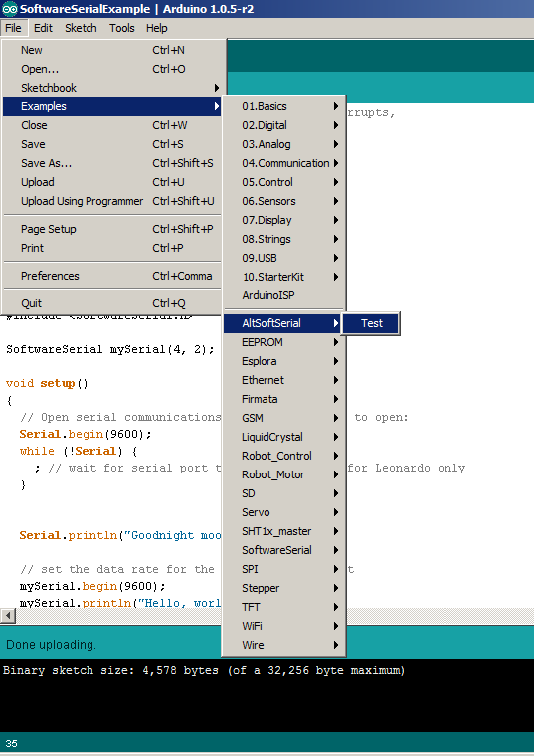Click the 'mySerial.begin(9600);' code line
Image resolution: width=534 pixels, height=756 pixels.
[x=92, y=586]
